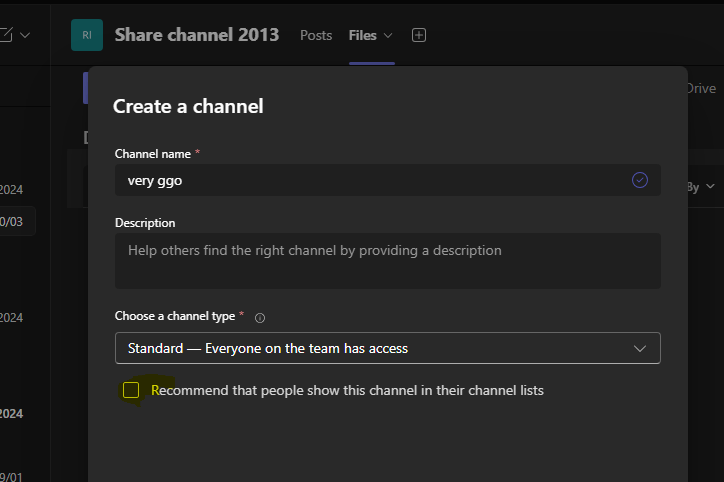Enable Recommend that people show this channel checkbox
The image size is (724, 482).
point(131,390)
